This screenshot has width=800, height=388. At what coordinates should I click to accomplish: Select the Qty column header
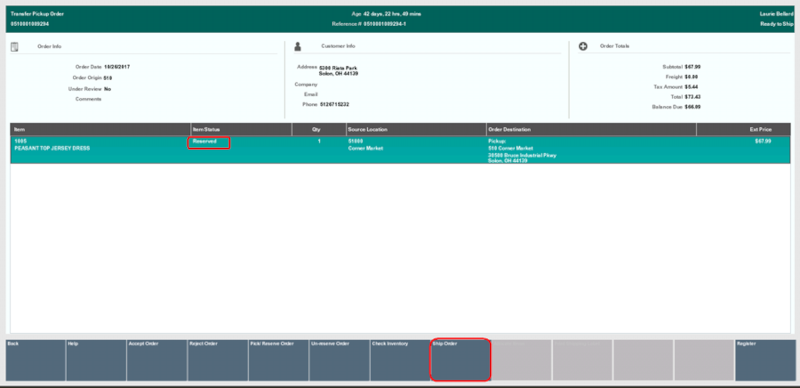pyautogui.click(x=319, y=130)
